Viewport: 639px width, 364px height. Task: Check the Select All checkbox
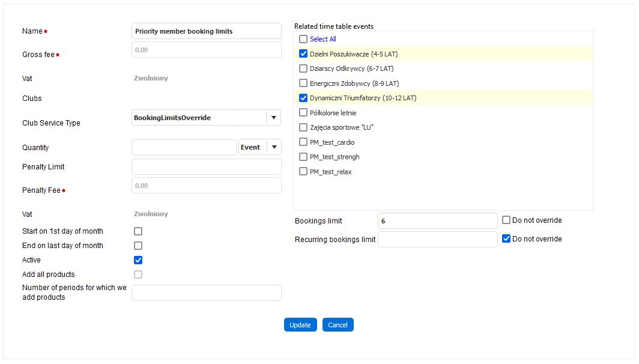[x=303, y=39]
